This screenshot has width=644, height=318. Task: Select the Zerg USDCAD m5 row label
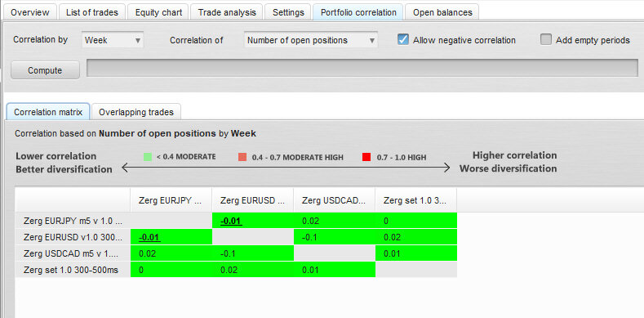73,253
